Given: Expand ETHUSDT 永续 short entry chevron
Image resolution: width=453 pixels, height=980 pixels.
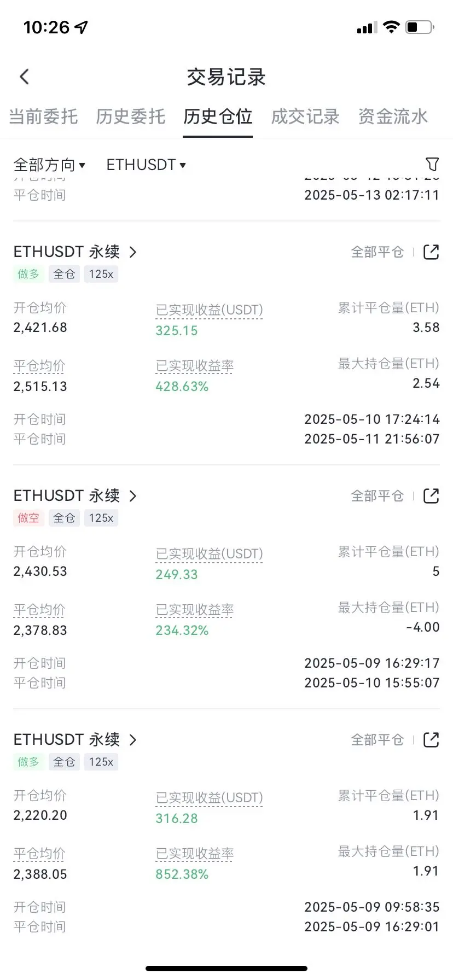Looking at the screenshot, I should pos(132,496).
